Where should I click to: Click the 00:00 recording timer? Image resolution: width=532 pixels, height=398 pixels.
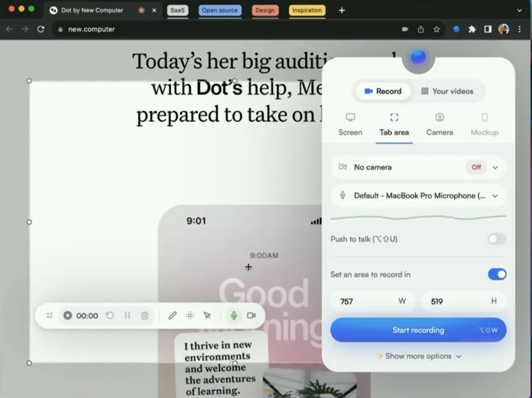tap(87, 316)
